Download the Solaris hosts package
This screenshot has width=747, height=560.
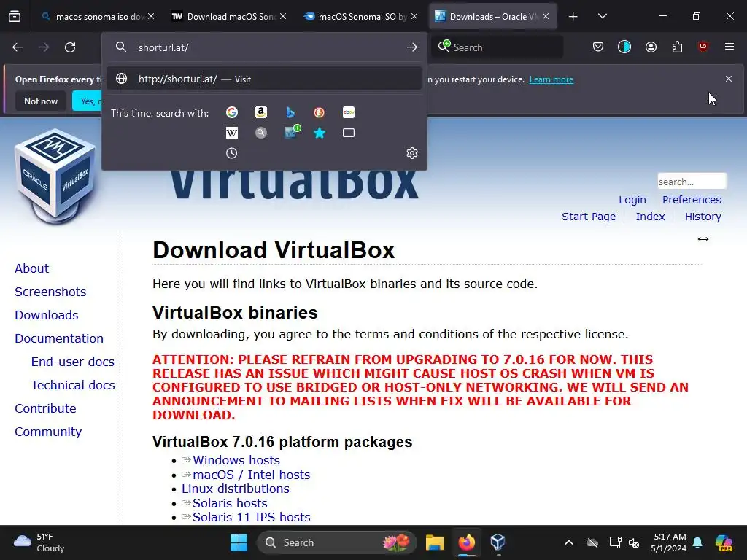[x=230, y=503]
